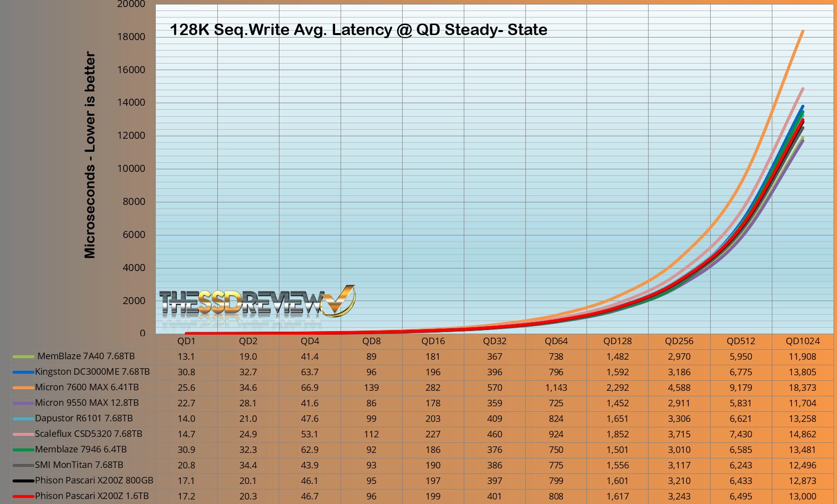Select the 'Micron 9550 MAX 12.8TB' legend label
The width and height of the screenshot is (837, 504).
(87, 403)
